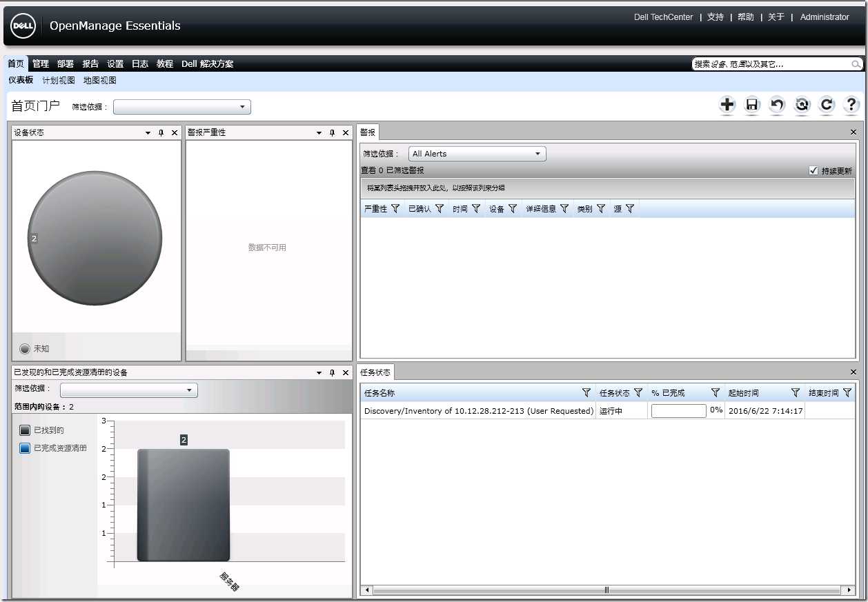Pin the 警报严重性 panel
868x602 pixels.
(332, 132)
